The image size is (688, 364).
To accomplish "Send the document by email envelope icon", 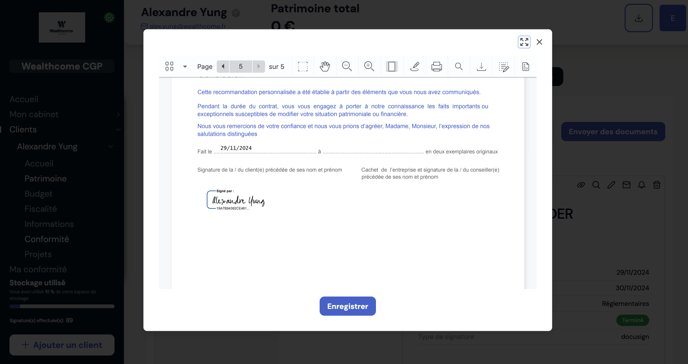I will (626, 185).
